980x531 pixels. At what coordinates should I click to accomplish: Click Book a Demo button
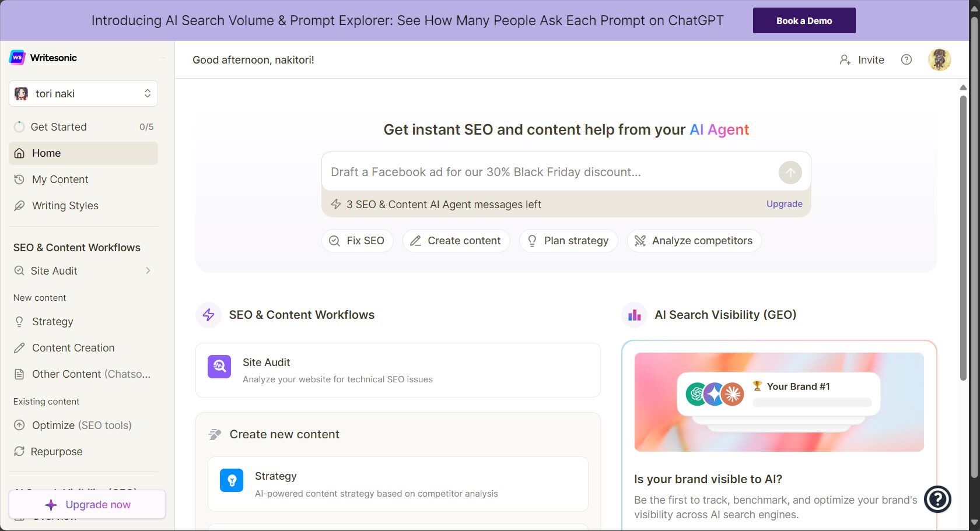(x=804, y=20)
